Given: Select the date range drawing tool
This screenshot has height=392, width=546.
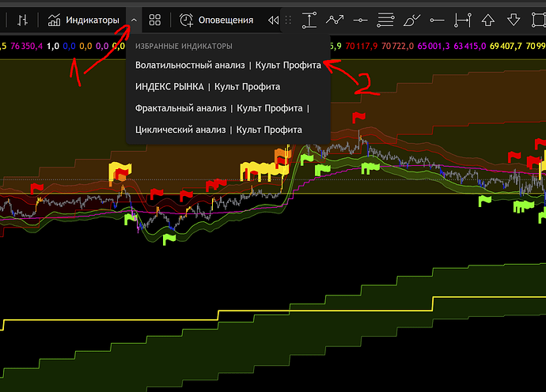Looking at the screenshot, I should pyautogui.click(x=463, y=20).
